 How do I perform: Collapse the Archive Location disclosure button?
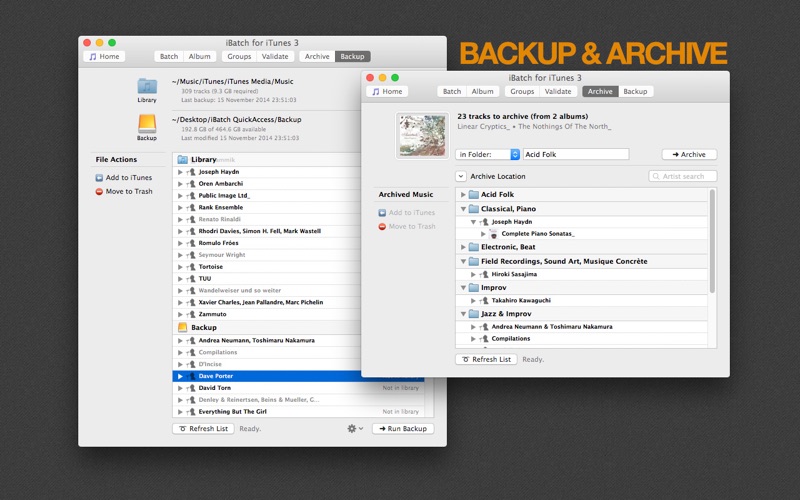point(461,177)
